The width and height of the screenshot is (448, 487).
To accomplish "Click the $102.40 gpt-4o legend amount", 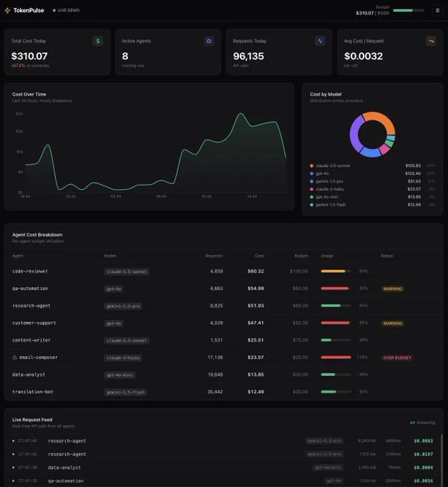I will (413, 173).
